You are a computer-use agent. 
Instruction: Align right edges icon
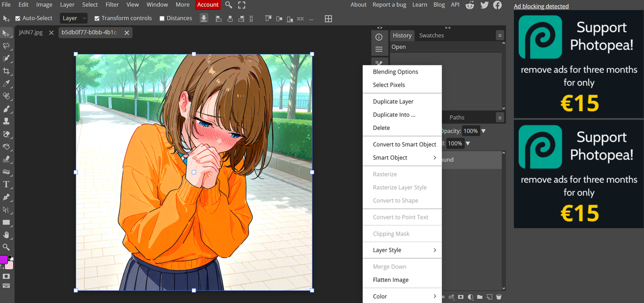pyautogui.click(x=242, y=18)
